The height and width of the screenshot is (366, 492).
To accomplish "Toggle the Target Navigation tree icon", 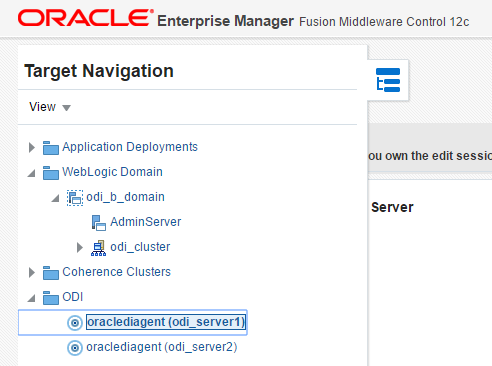I will pyautogui.click(x=388, y=80).
